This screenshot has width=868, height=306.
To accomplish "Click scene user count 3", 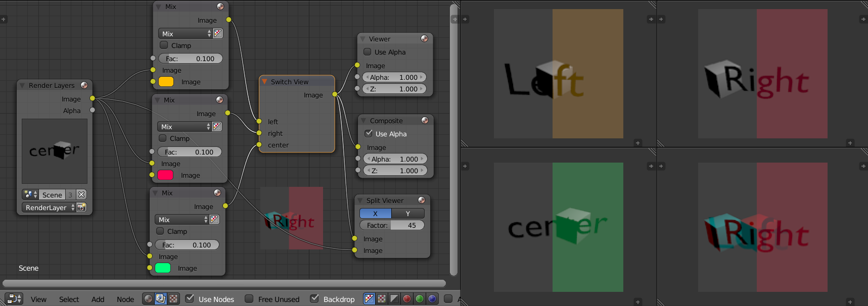I will [70, 194].
